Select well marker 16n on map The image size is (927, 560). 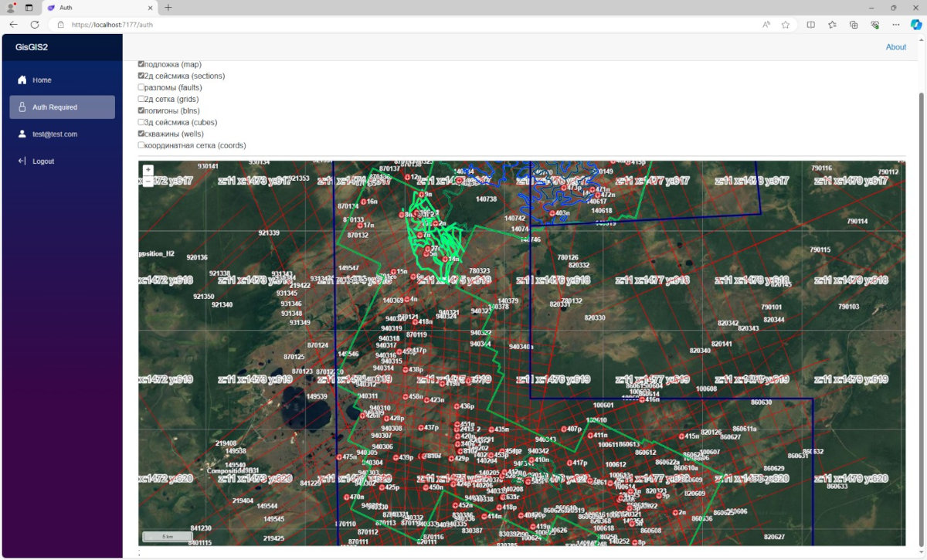(362, 202)
